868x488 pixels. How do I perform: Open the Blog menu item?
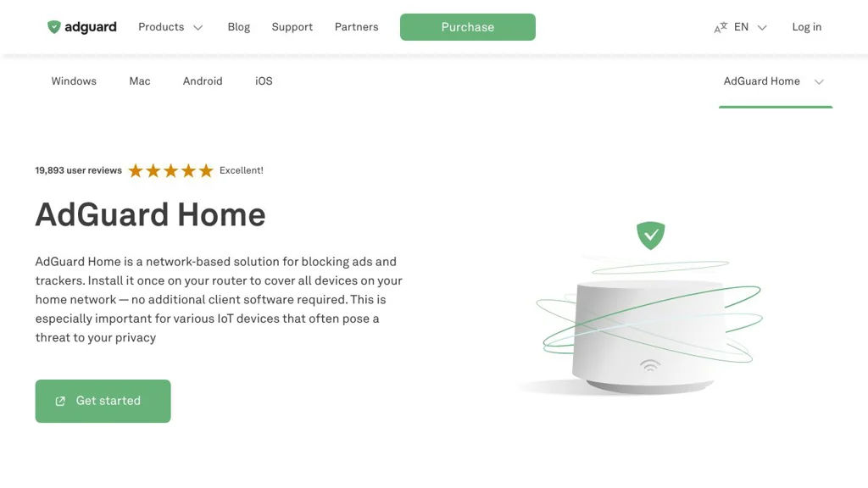(x=239, y=27)
